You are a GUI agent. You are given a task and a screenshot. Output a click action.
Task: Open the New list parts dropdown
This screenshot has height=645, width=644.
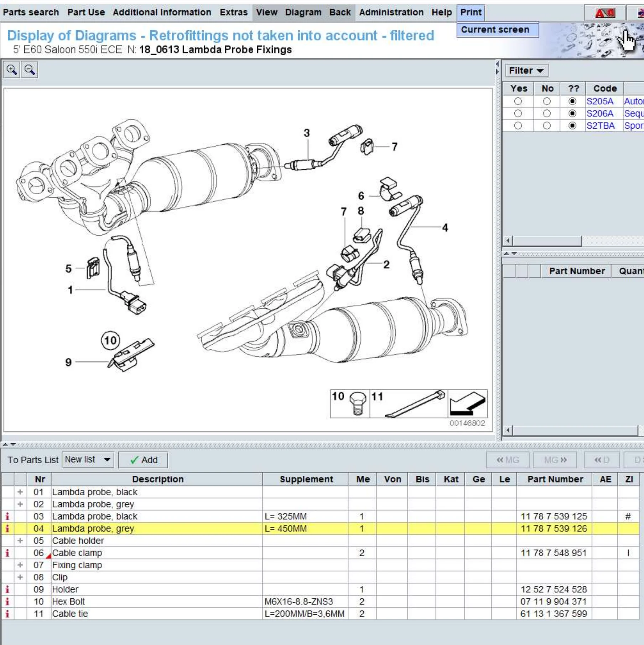(x=88, y=460)
